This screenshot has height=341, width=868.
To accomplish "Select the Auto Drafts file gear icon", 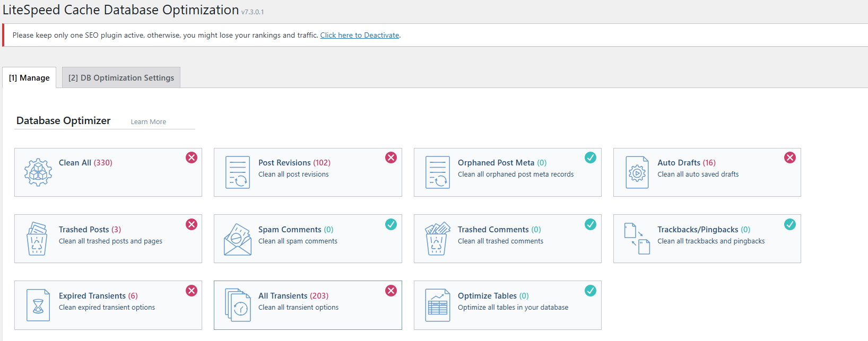I will 637,172.
